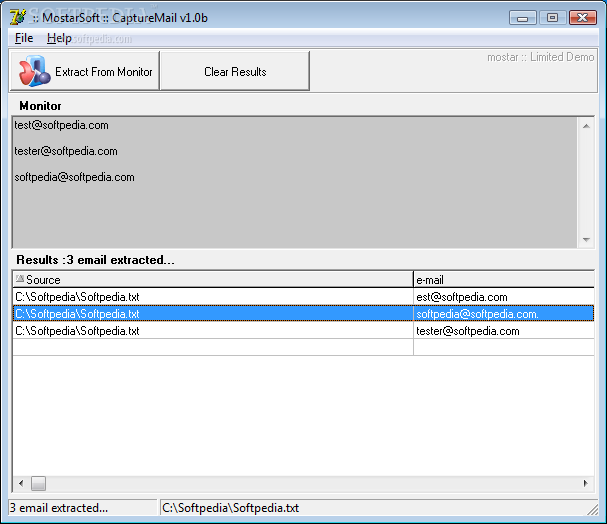Click status bar path C:\Softpedia\Softpedia.txt
The width and height of the screenshot is (607, 524).
[230, 507]
